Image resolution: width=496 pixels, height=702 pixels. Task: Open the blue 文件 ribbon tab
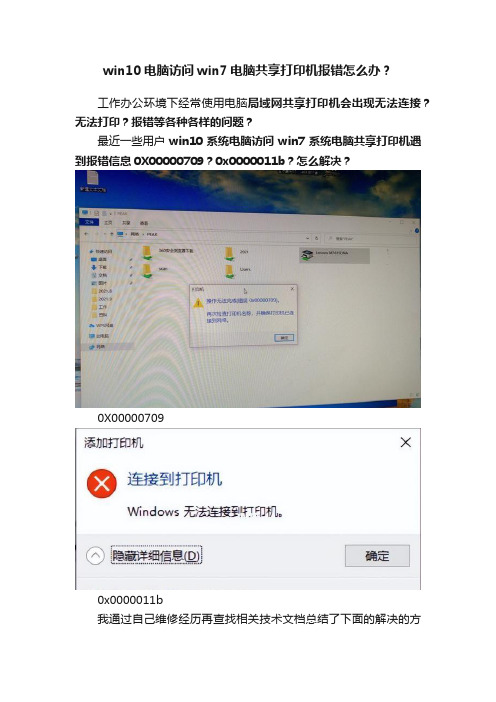(x=89, y=222)
